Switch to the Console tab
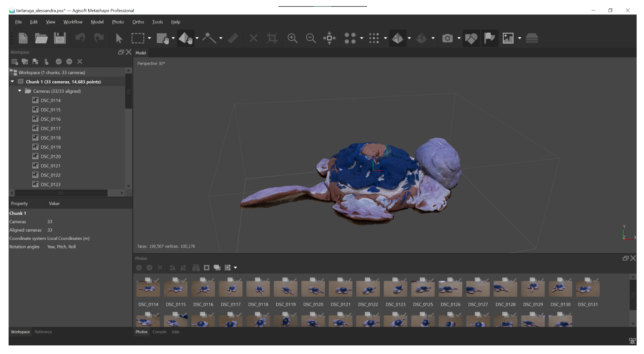 point(159,332)
